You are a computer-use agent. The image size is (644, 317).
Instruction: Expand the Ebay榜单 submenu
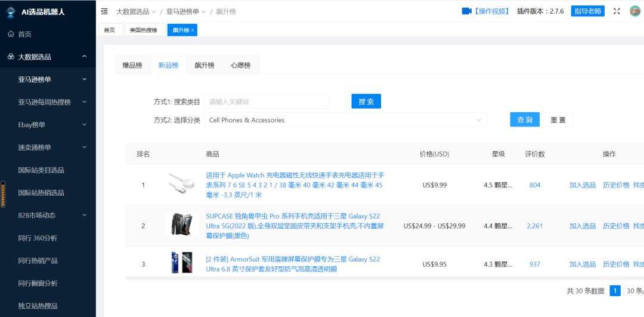(x=84, y=124)
